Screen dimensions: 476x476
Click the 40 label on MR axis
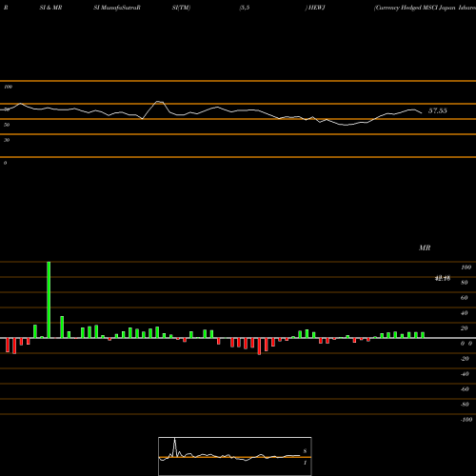(x=465, y=313)
